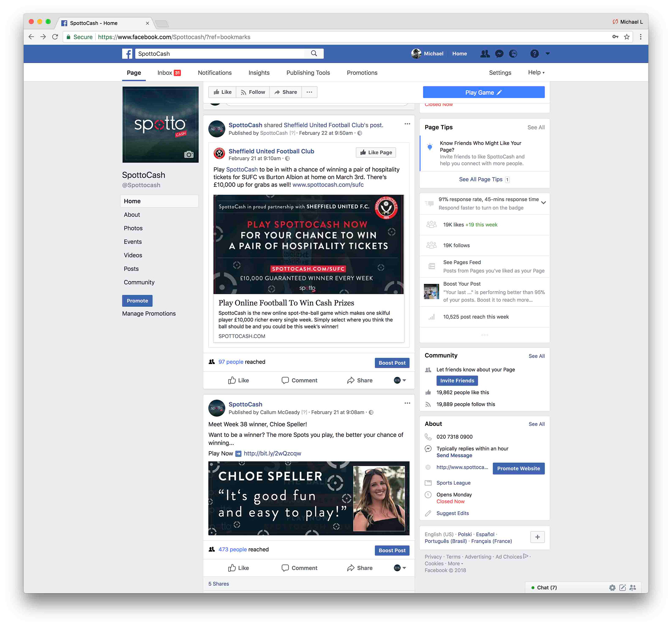The image size is (672, 627).
Task: Open the three-dot options of Sheffield United shared post
Action: tap(407, 124)
